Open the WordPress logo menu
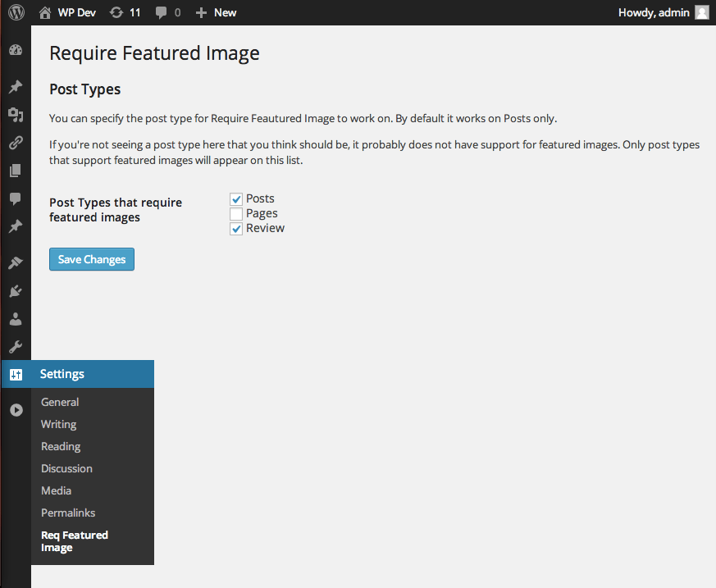 coord(16,12)
